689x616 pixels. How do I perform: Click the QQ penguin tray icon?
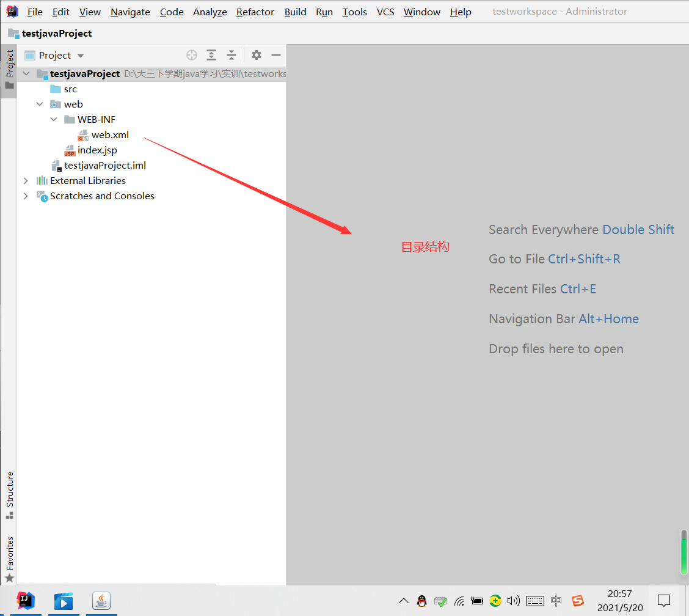(422, 601)
